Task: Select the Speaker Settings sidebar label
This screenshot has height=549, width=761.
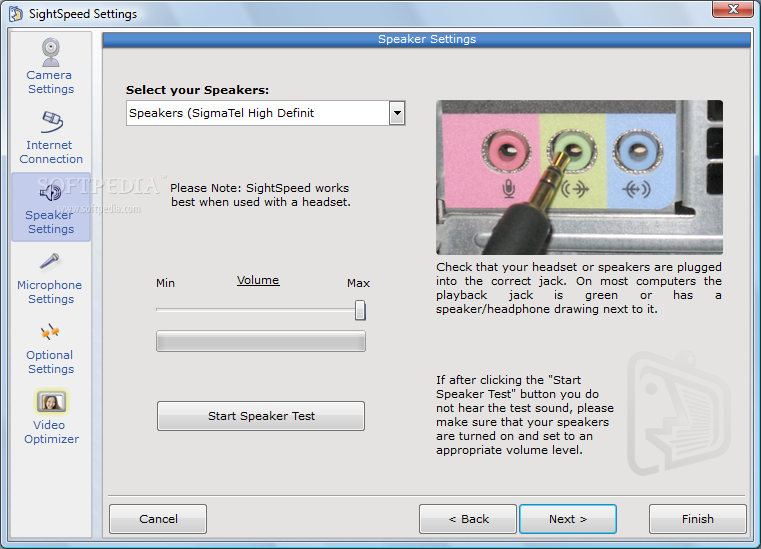Action: [50, 222]
